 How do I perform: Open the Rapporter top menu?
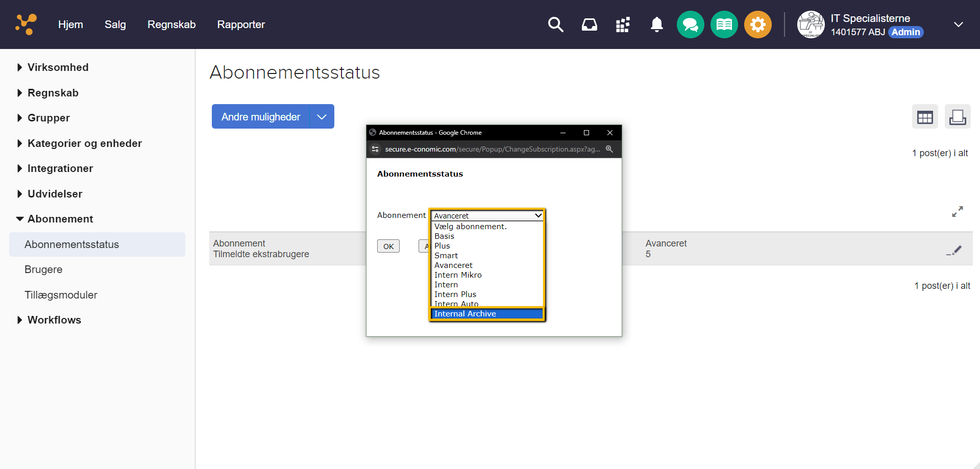click(x=241, y=24)
